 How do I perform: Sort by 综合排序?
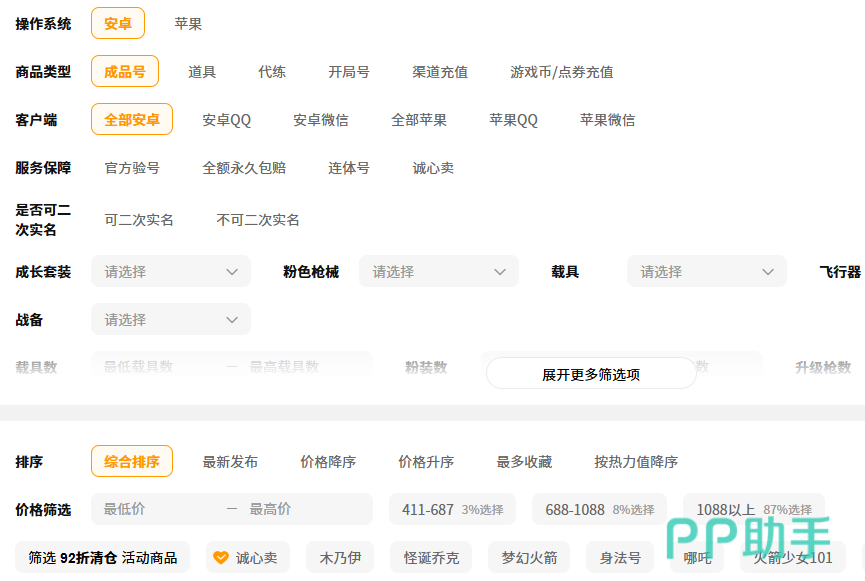pos(132,461)
